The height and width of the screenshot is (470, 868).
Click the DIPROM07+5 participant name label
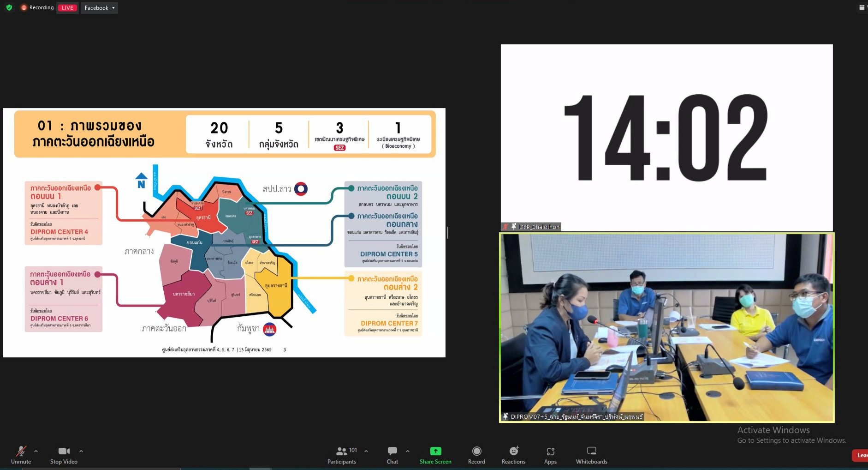click(x=577, y=416)
